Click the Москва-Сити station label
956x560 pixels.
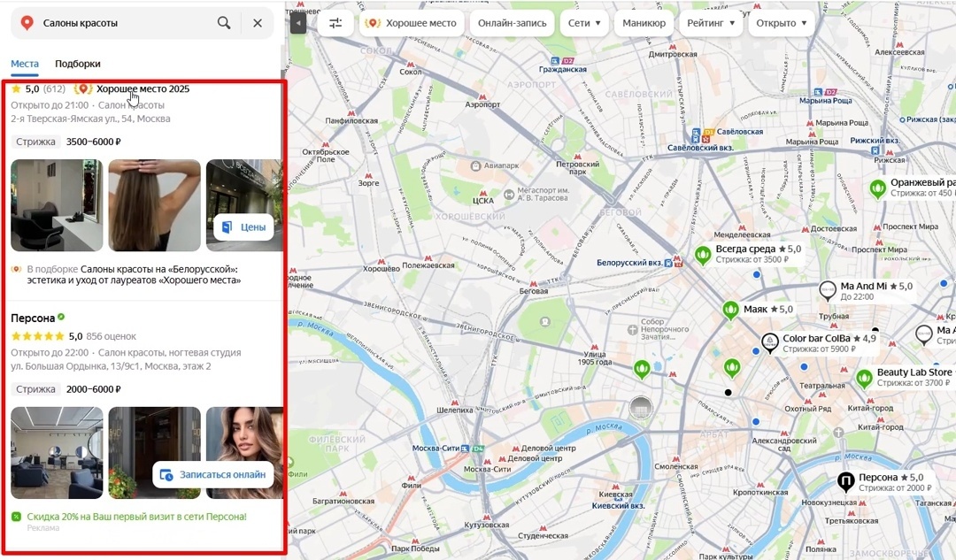point(436,449)
